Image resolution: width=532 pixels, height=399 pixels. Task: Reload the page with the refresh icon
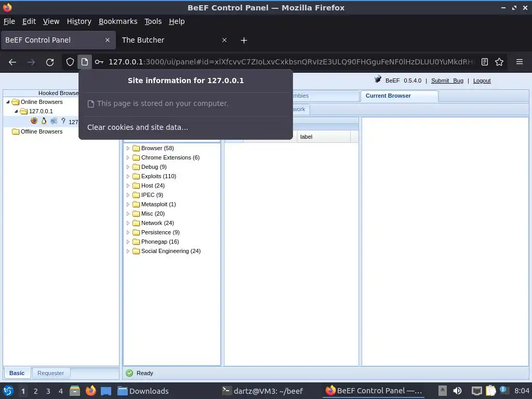tap(50, 62)
